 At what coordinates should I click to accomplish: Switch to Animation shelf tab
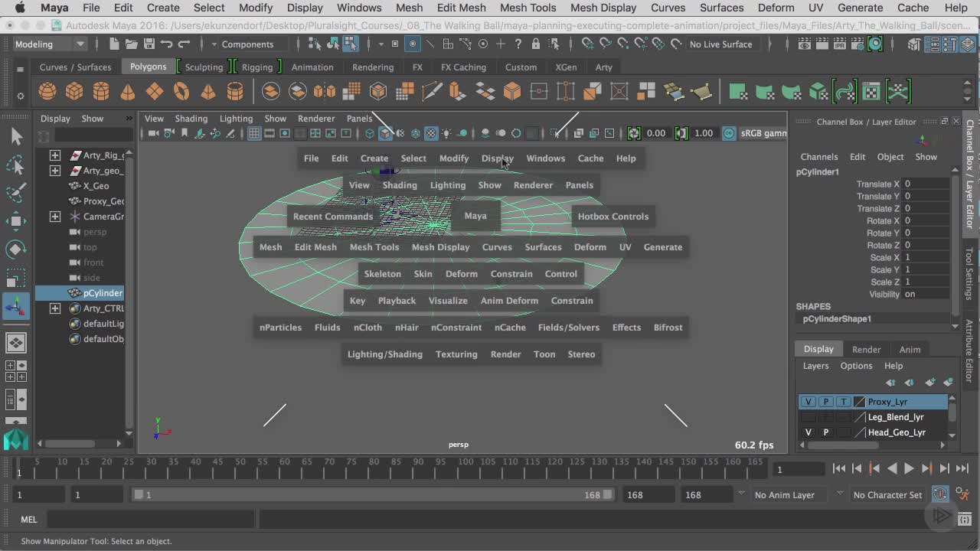click(312, 67)
